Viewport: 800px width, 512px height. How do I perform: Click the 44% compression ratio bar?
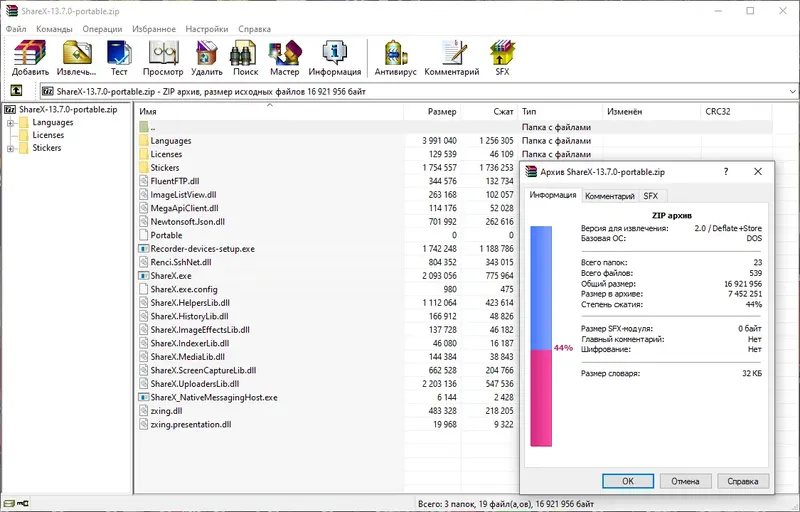(541, 337)
